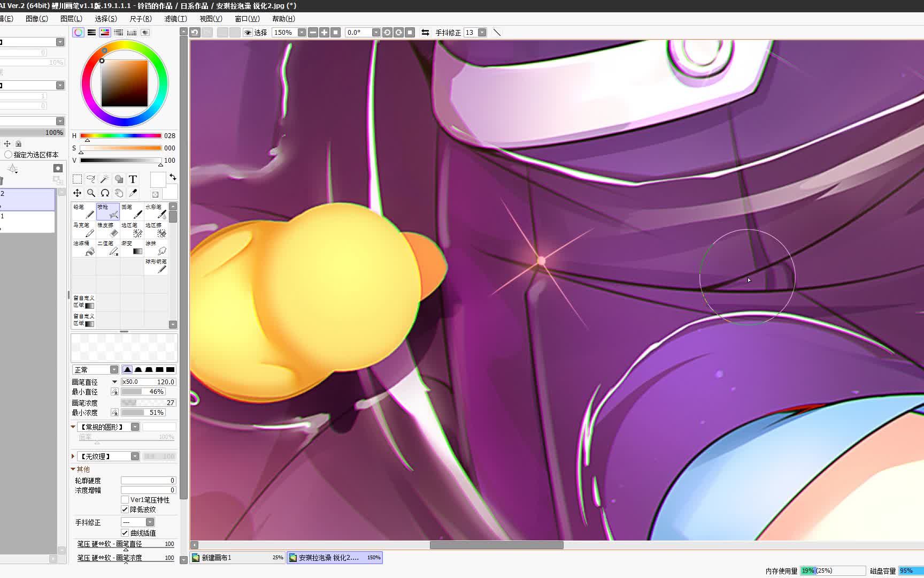Adjust the Hue H slider

click(121, 136)
